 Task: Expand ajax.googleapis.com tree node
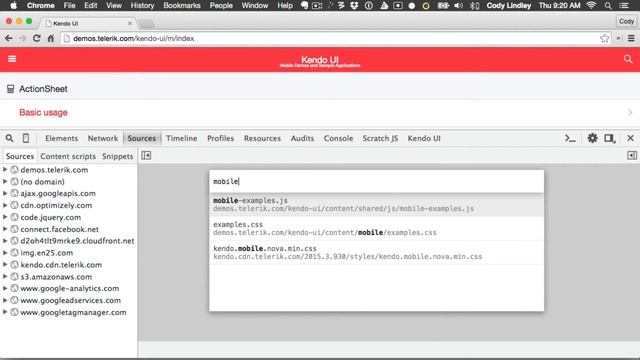pyautogui.click(x=5, y=193)
